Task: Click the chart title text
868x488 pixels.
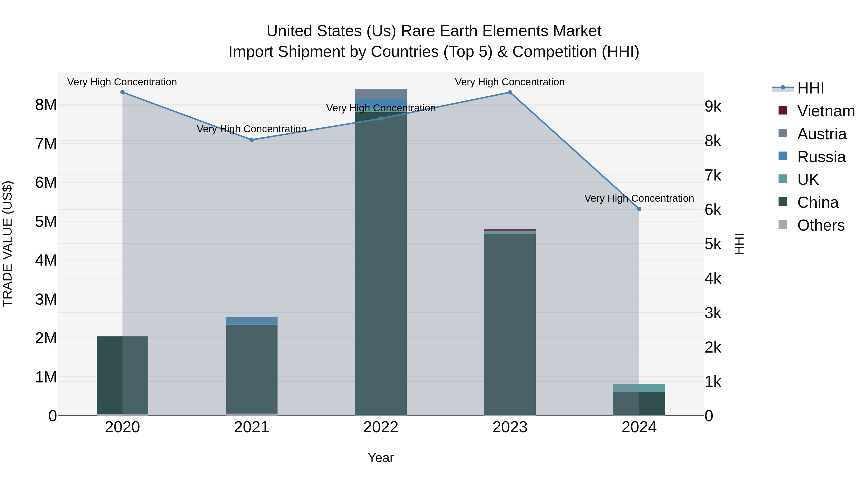Action: (x=434, y=41)
